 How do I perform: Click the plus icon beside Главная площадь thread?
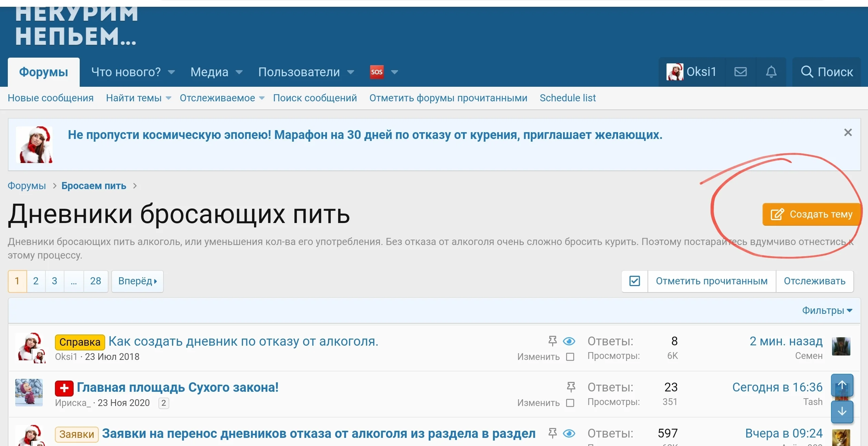[64, 387]
